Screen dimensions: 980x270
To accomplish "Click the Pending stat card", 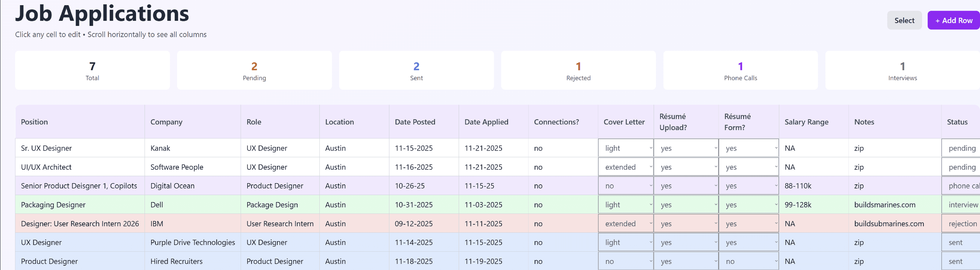I will coord(254,70).
